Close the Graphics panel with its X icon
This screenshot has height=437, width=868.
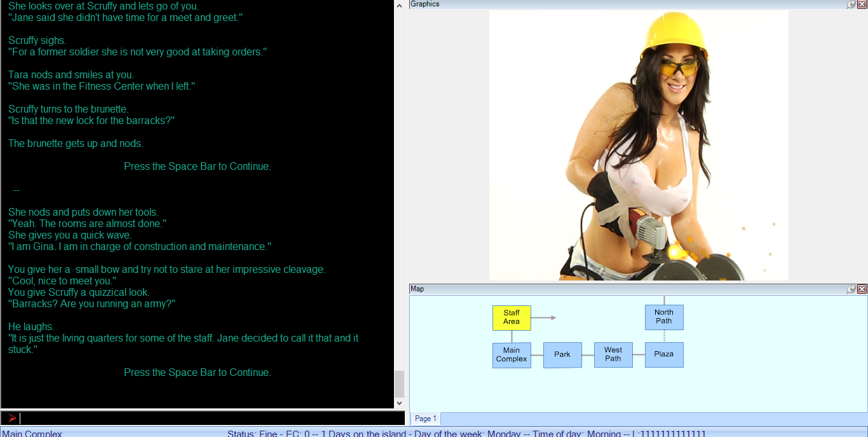coord(862,4)
